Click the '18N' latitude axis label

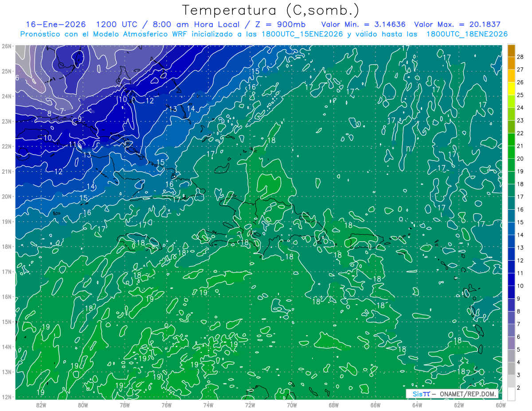point(6,247)
